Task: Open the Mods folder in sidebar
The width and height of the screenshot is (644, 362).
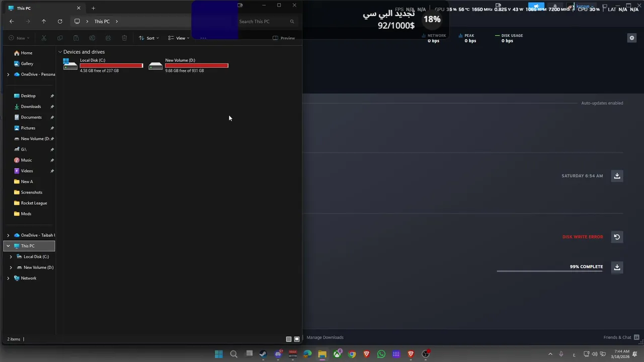Action: click(x=23, y=214)
